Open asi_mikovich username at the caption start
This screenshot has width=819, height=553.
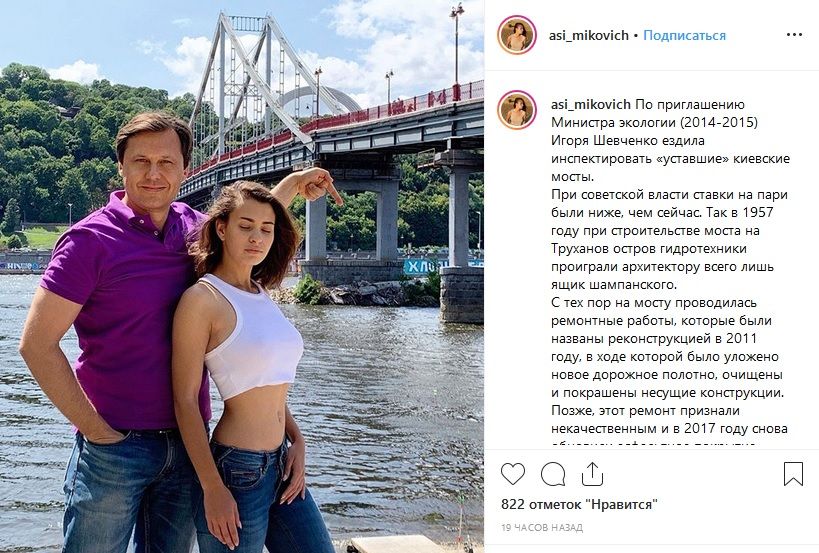point(591,104)
